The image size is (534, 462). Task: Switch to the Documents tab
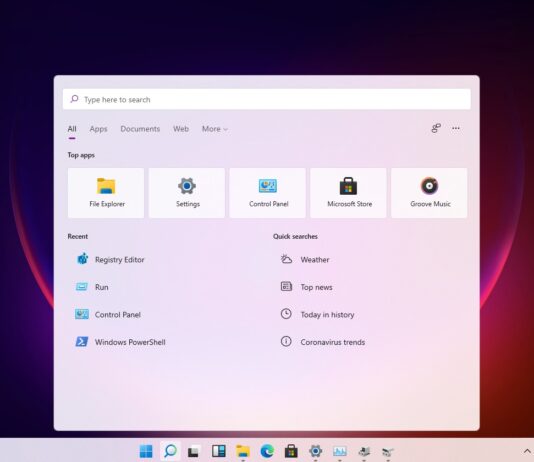click(x=140, y=129)
